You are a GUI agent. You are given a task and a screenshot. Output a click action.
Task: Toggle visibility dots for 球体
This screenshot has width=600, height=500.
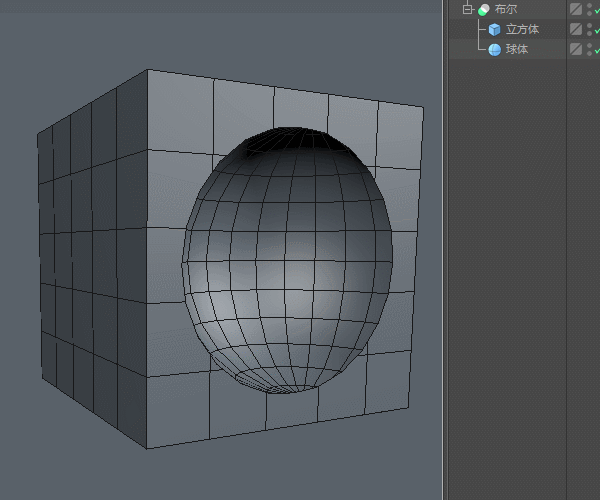[x=589, y=49]
